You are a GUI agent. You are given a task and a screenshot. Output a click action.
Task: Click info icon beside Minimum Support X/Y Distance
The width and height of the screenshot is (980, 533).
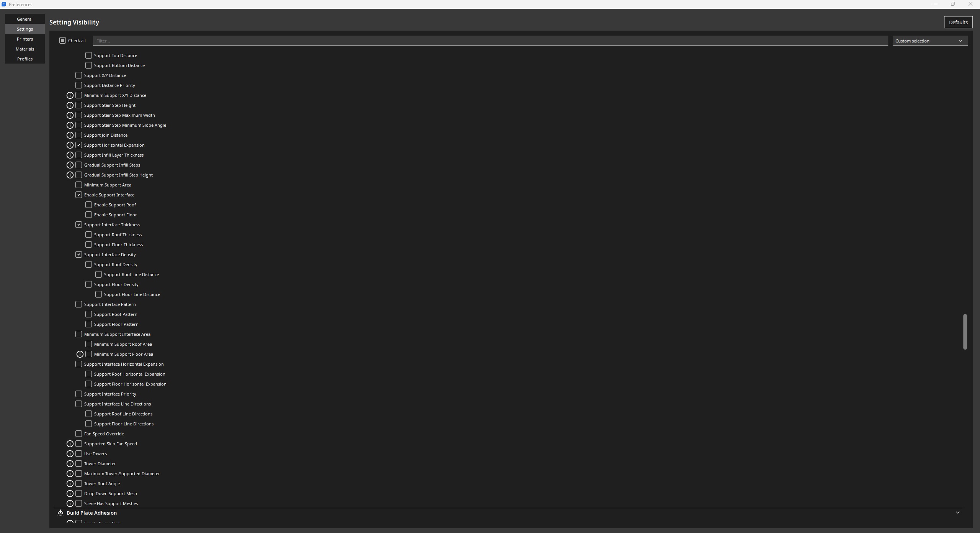tap(70, 95)
